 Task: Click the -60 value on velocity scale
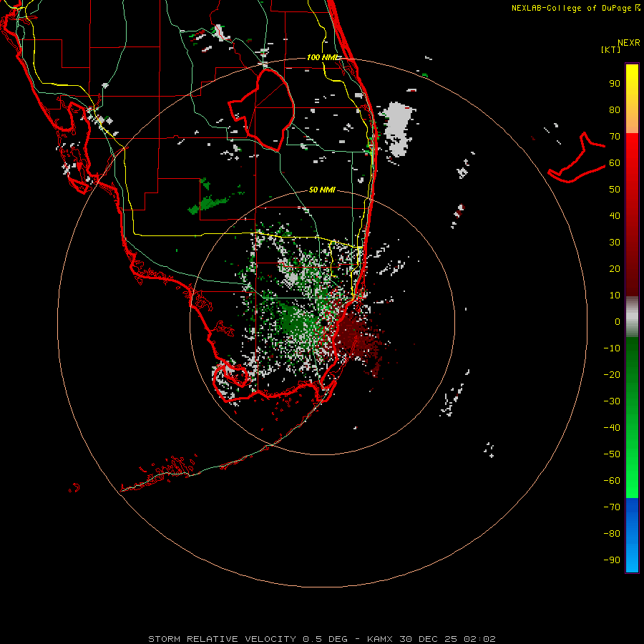612,481
